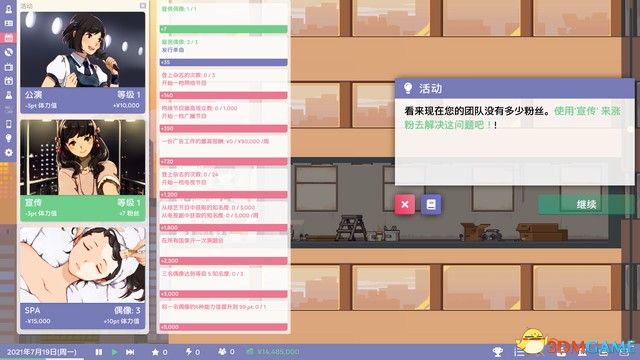
Task: Click the purple book icon button in the dialog
Action: pyautogui.click(x=431, y=204)
